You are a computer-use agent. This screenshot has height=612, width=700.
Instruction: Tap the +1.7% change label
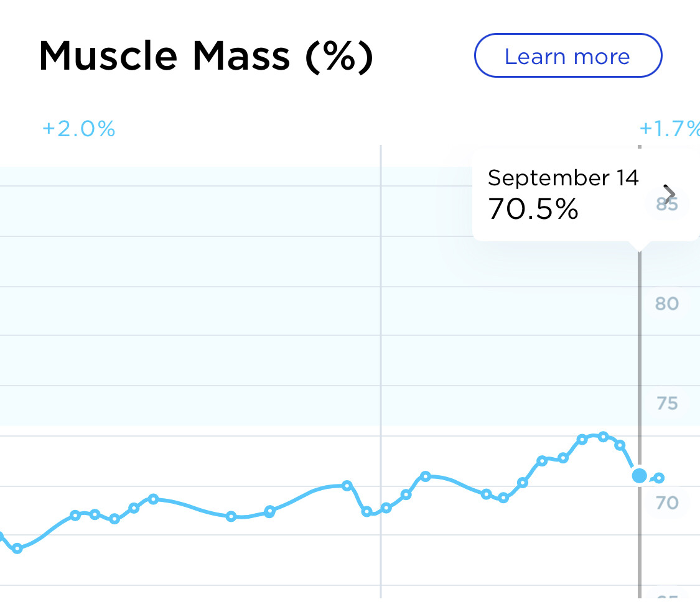tap(669, 129)
